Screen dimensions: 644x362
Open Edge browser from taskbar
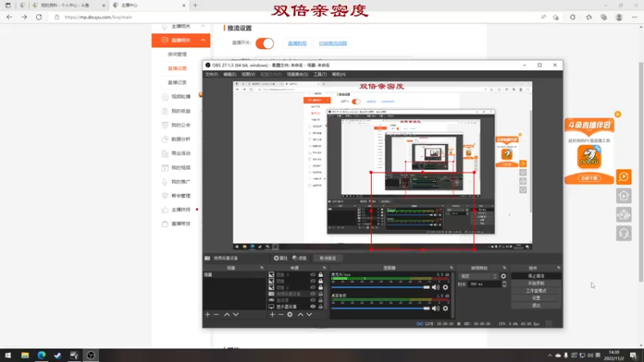coord(42,356)
